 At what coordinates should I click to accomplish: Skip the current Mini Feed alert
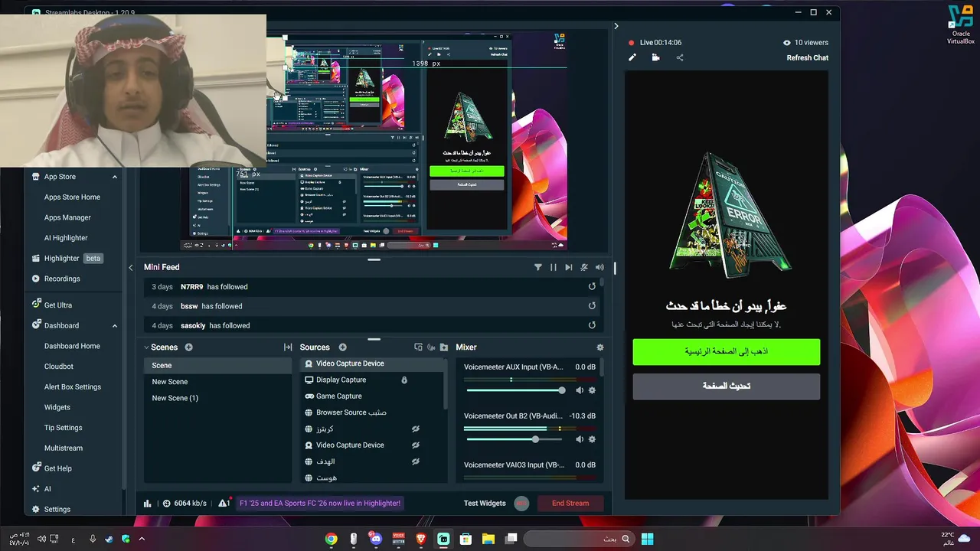click(x=568, y=267)
